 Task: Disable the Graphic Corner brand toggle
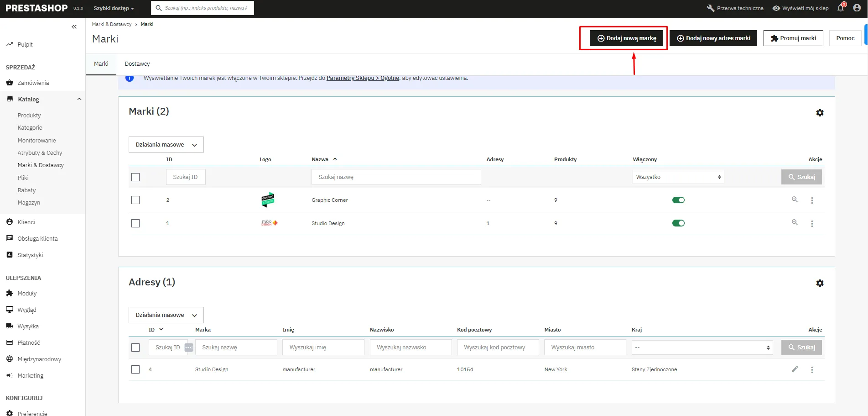point(678,200)
